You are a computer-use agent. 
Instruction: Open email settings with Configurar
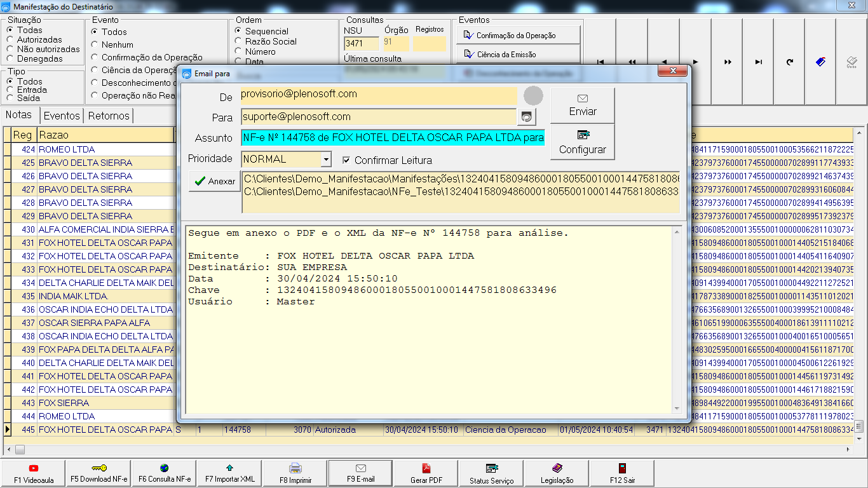pos(583,142)
